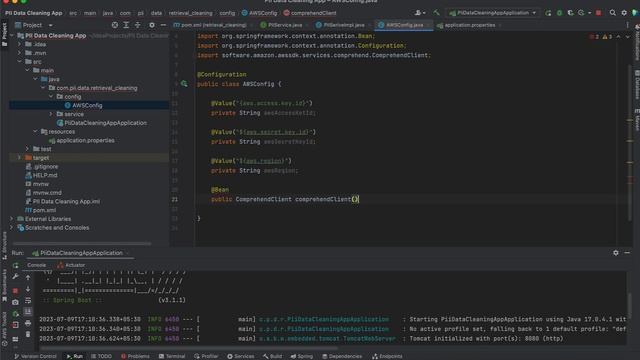Expand the test folder

click(x=27, y=149)
